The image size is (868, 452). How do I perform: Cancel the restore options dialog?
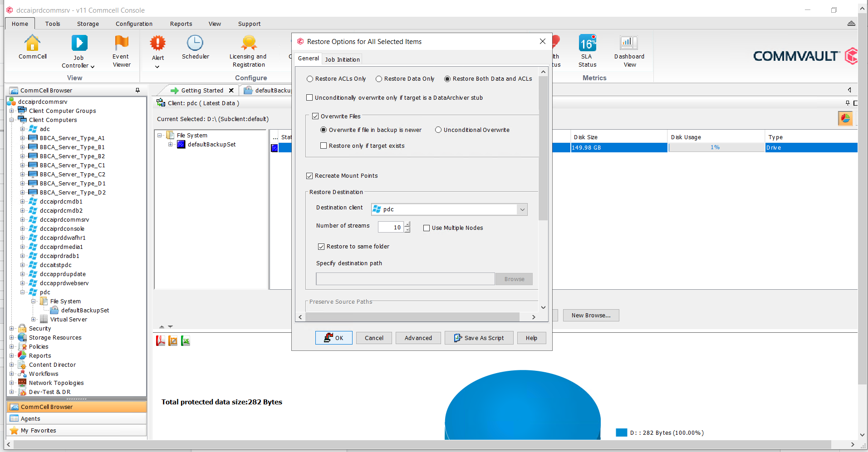(374, 338)
